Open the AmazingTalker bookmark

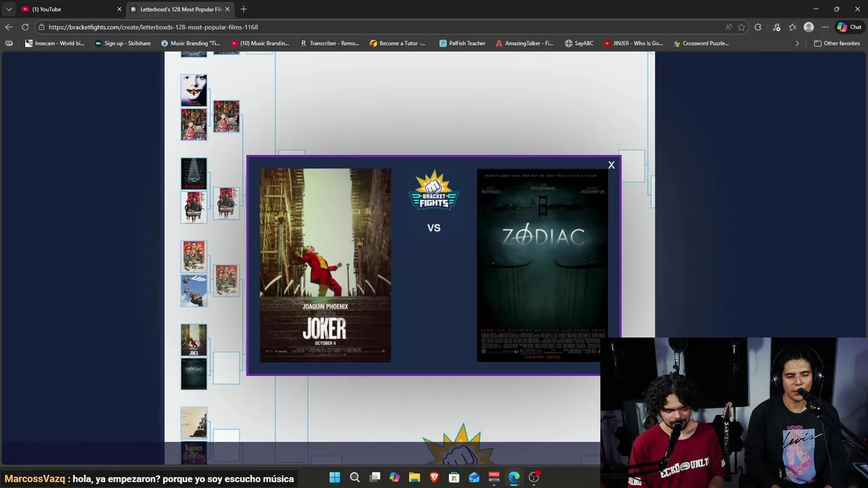point(524,43)
